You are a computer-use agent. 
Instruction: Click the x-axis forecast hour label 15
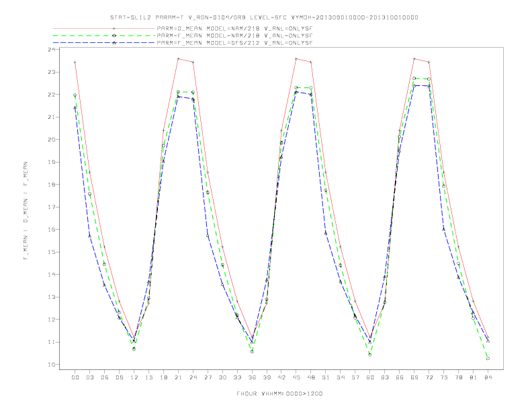coord(148,377)
